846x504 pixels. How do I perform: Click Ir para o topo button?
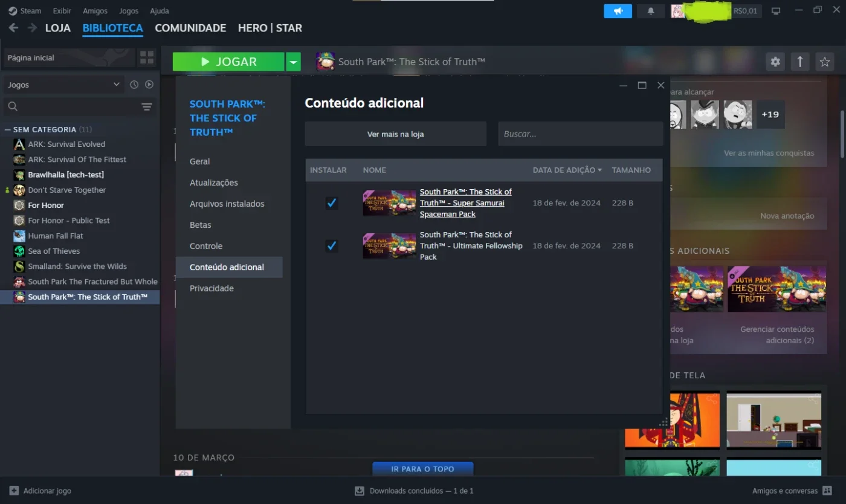(x=423, y=469)
